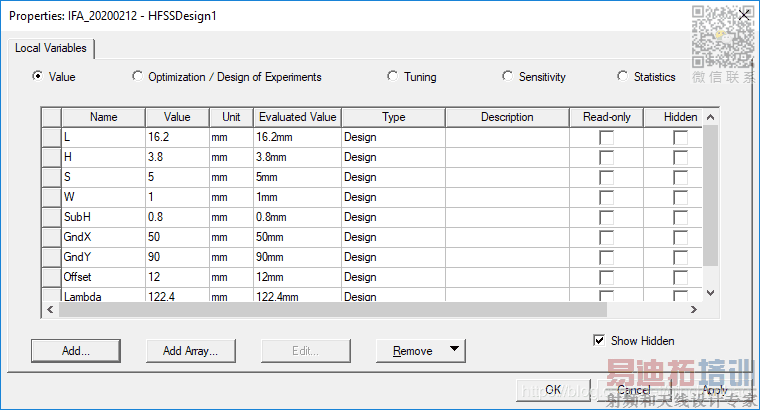Image resolution: width=760 pixels, height=410 pixels.
Task: Open the Type cell for variable W
Action: coord(393,197)
